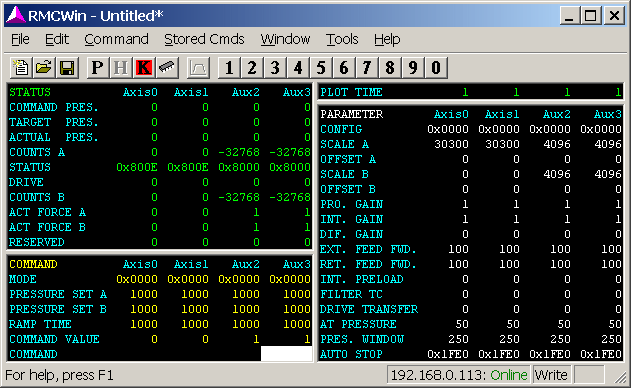
Task: Click stored command button 5
Action: coord(321,67)
